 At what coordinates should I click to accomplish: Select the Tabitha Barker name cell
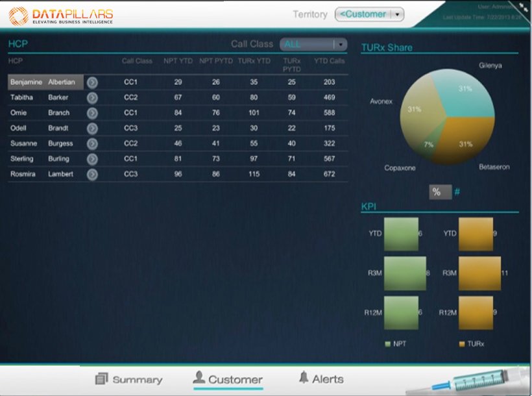tap(45, 97)
